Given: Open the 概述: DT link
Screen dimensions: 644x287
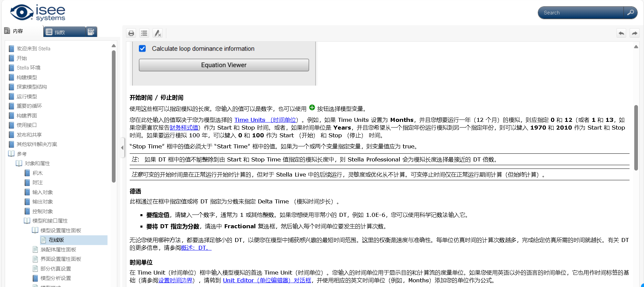Looking at the screenshot, I should (196, 248).
